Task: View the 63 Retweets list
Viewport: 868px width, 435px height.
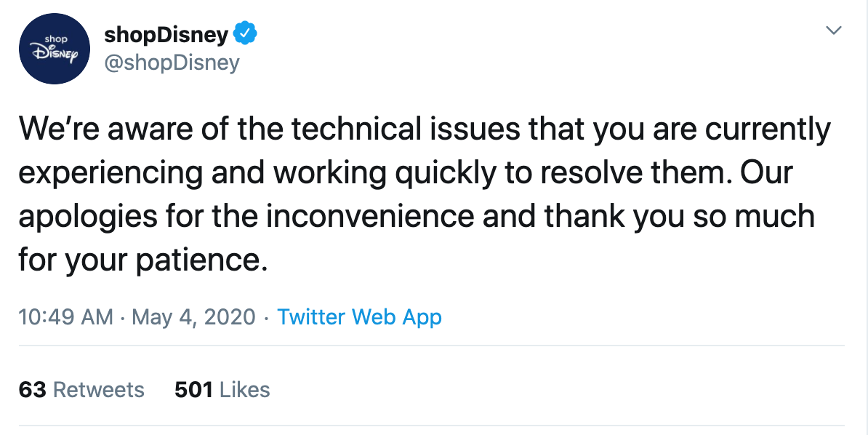Action: (x=81, y=390)
